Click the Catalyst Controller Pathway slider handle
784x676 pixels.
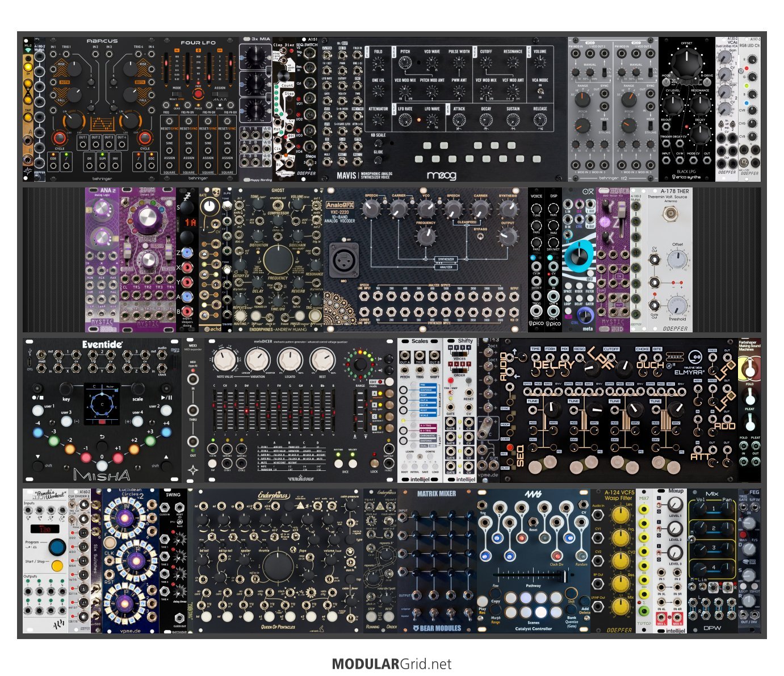tap(565, 576)
